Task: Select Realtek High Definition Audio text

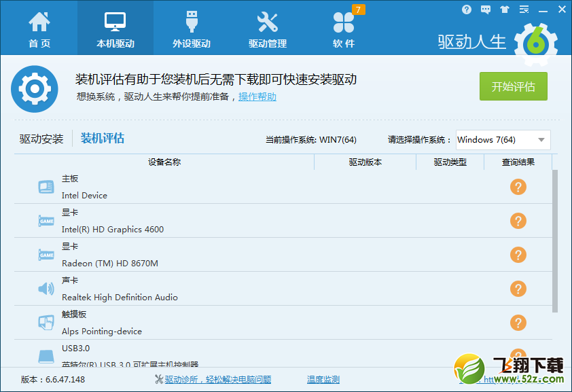Action: (120, 297)
